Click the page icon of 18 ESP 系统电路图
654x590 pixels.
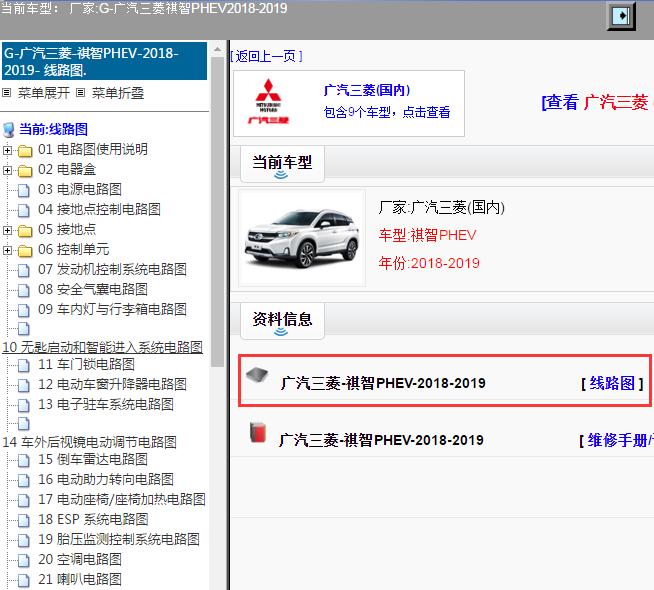point(24,520)
